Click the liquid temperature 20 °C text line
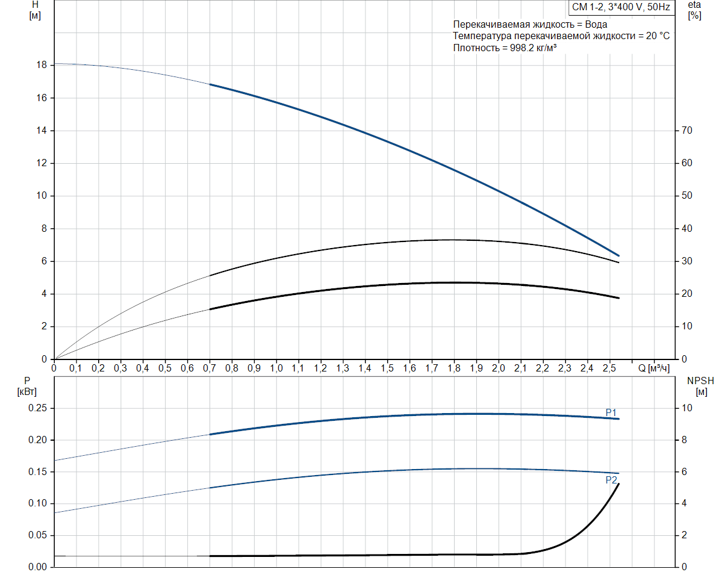The height and width of the screenshot is (575, 728). click(561, 36)
